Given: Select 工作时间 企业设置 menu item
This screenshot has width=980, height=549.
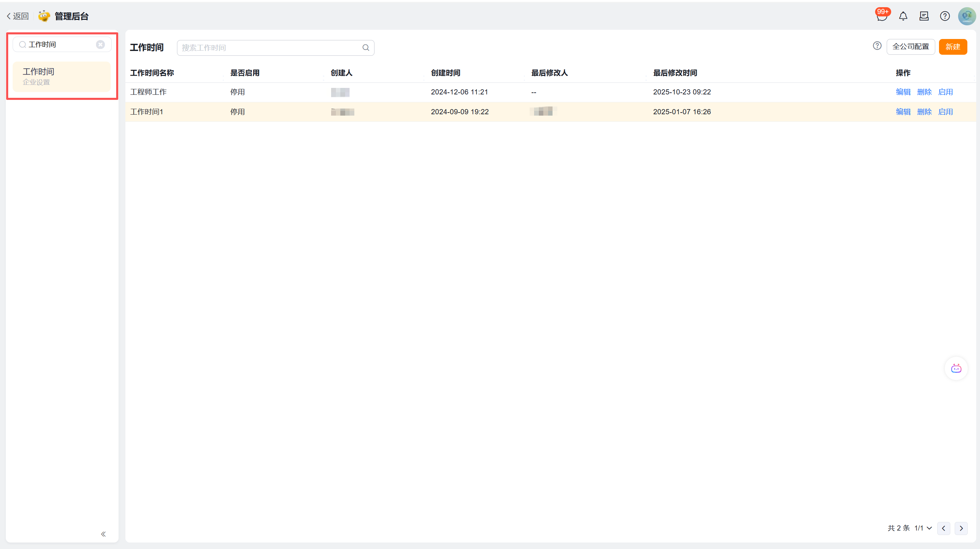Looking at the screenshot, I should (x=62, y=76).
